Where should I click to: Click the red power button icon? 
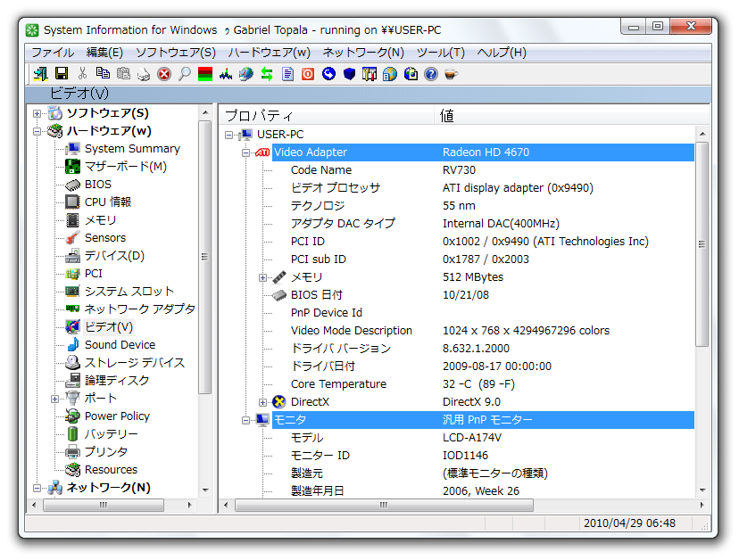click(308, 74)
